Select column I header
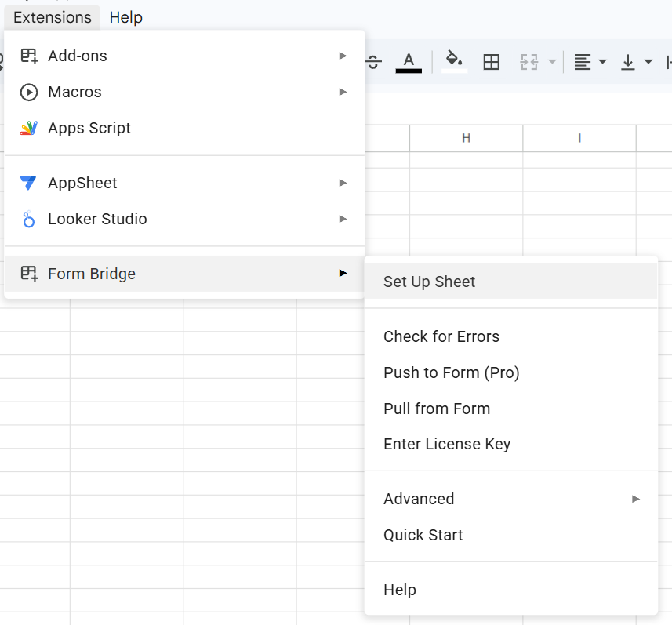This screenshot has height=625, width=672. pyautogui.click(x=579, y=138)
